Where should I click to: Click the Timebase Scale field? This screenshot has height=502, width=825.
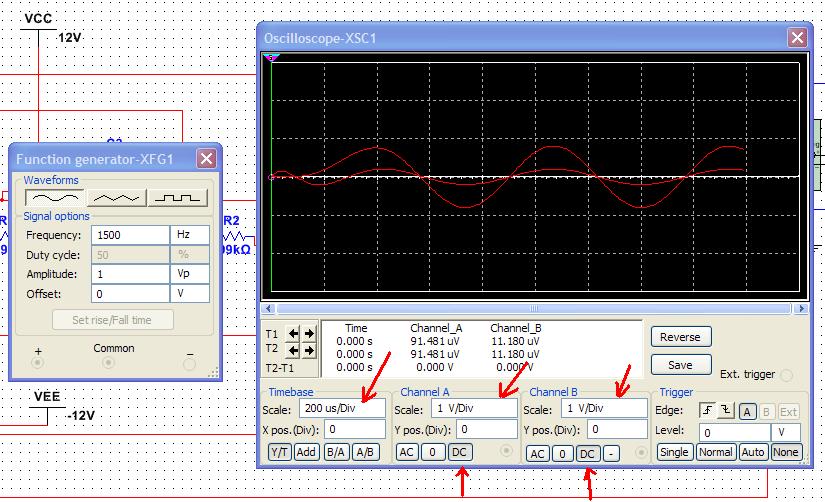[341, 409]
